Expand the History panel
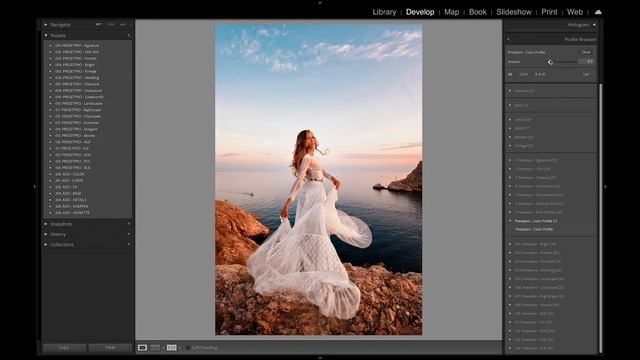This screenshot has height=360, width=640. coord(46,234)
